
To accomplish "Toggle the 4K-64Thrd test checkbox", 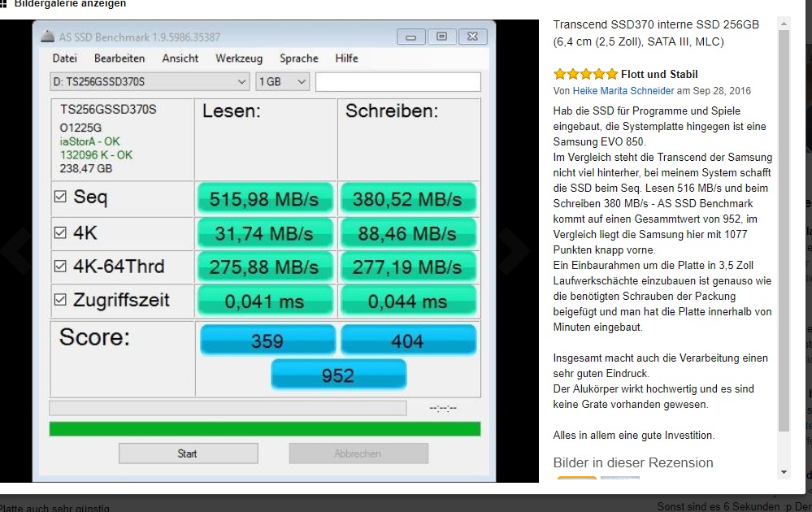I will (x=60, y=266).
